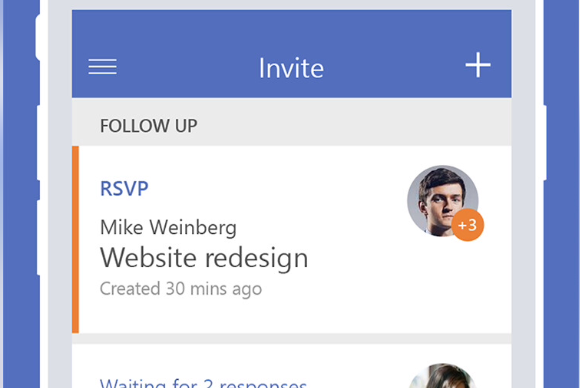Viewport: 580px width, 388px height.
Task: Open the hamburger menu icon
Action: [x=102, y=67]
